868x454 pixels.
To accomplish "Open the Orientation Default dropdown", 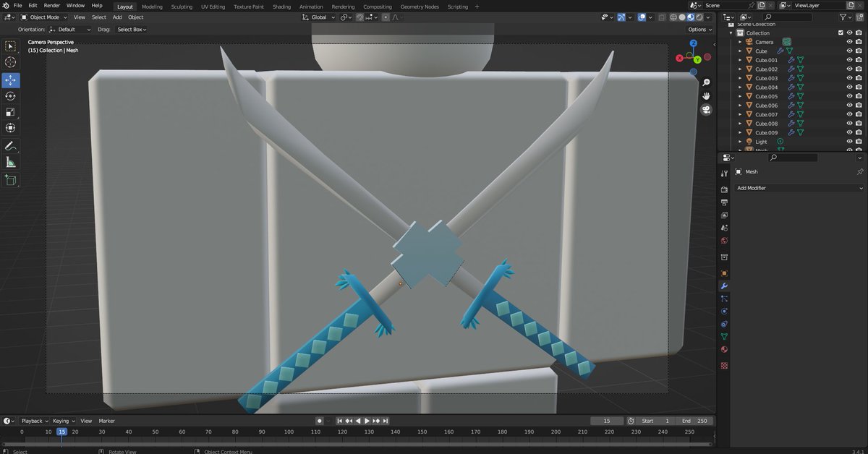I will click(70, 30).
